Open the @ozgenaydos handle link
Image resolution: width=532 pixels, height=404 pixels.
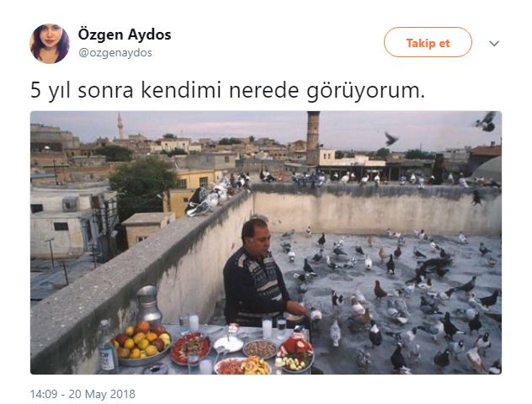(x=115, y=53)
